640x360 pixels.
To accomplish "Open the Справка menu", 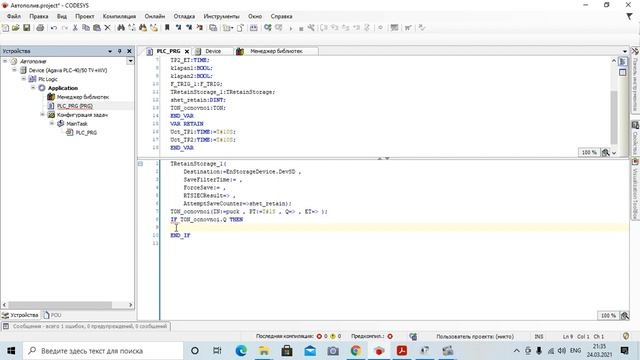I will coord(281,16).
